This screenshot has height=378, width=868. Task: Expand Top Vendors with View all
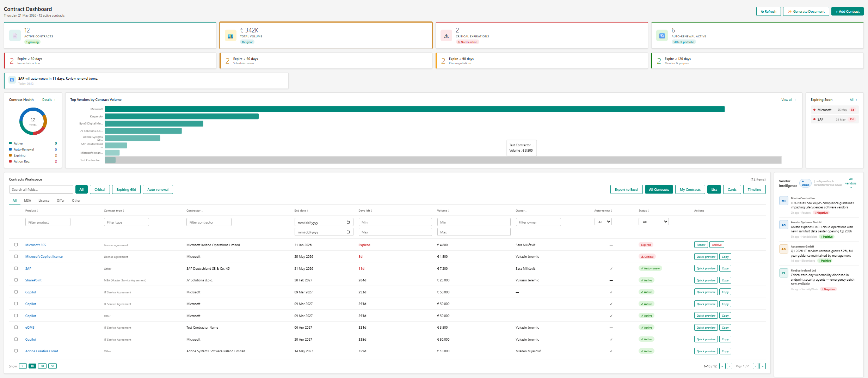coord(788,100)
